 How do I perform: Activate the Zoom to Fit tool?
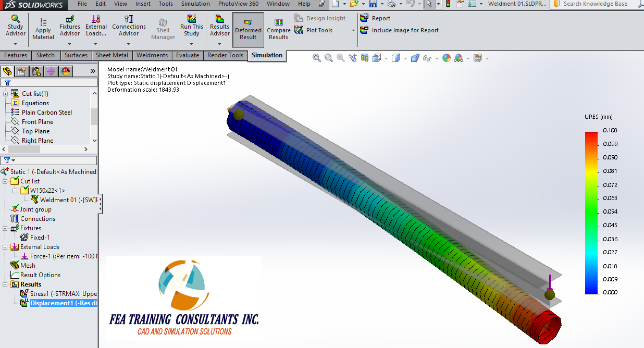click(316, 58)
